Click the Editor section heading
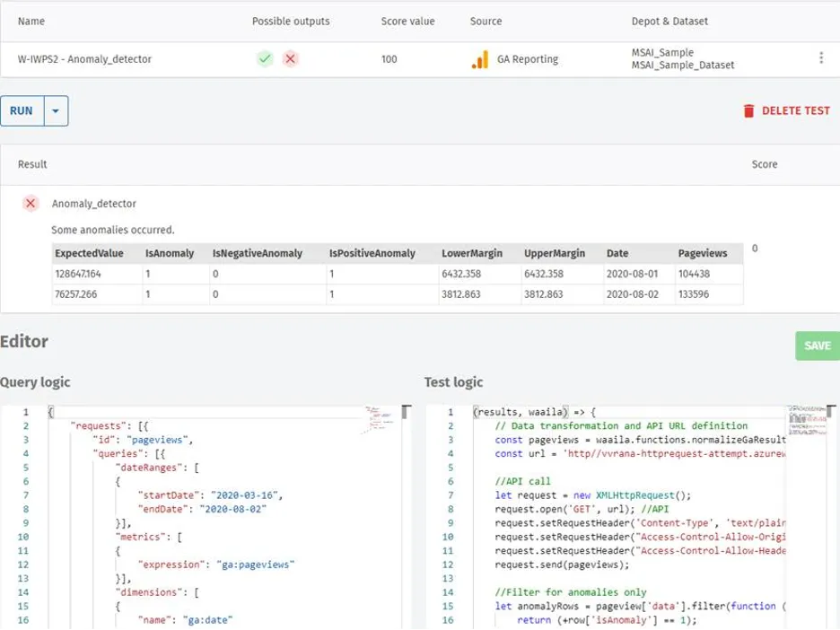840x630 pixels. pos(24,341)
